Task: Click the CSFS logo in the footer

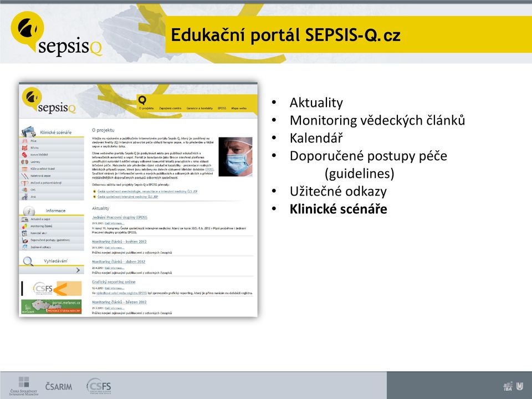Action: point(99,386)
